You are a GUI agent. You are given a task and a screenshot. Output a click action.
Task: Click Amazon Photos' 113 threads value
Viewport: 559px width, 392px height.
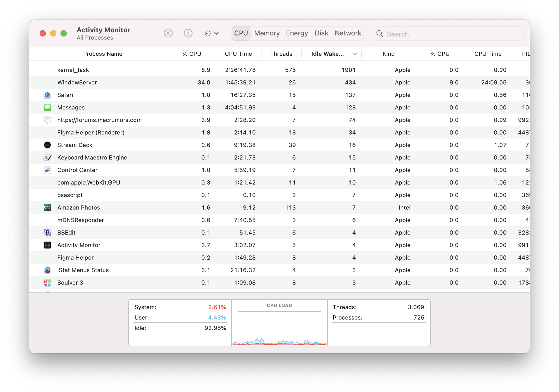[290, 207]
